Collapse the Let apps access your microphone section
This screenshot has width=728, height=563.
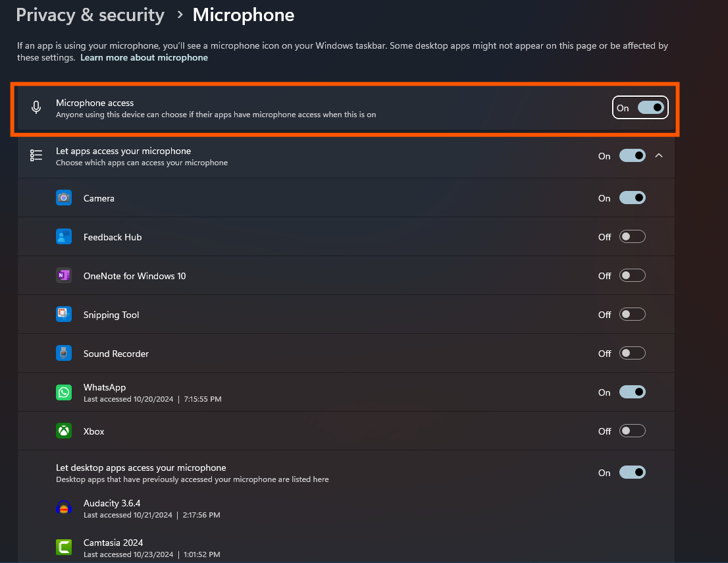(660, 156)
